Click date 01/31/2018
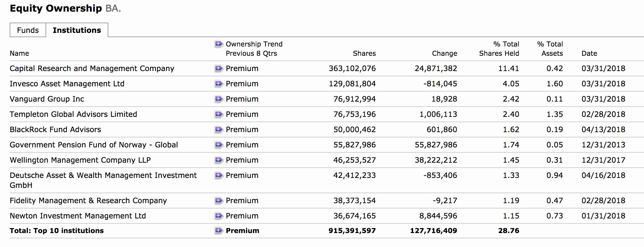 click(x=603, y=216)
